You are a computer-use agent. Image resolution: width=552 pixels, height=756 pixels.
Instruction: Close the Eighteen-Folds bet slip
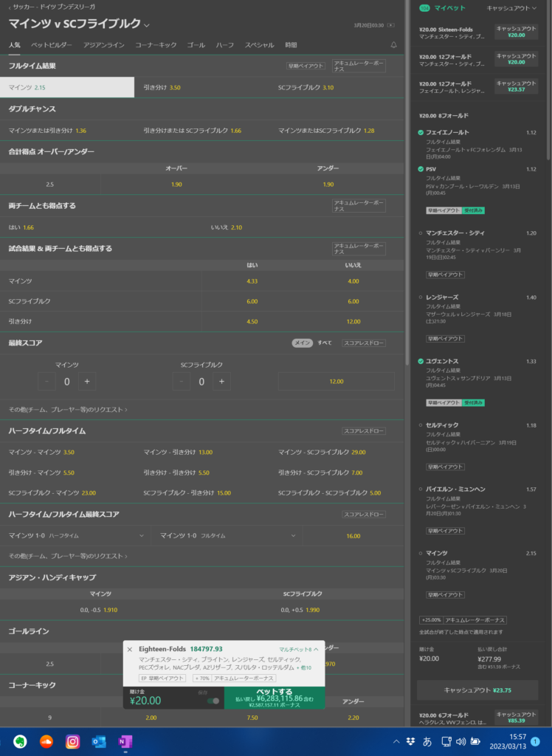pos(130,650)
